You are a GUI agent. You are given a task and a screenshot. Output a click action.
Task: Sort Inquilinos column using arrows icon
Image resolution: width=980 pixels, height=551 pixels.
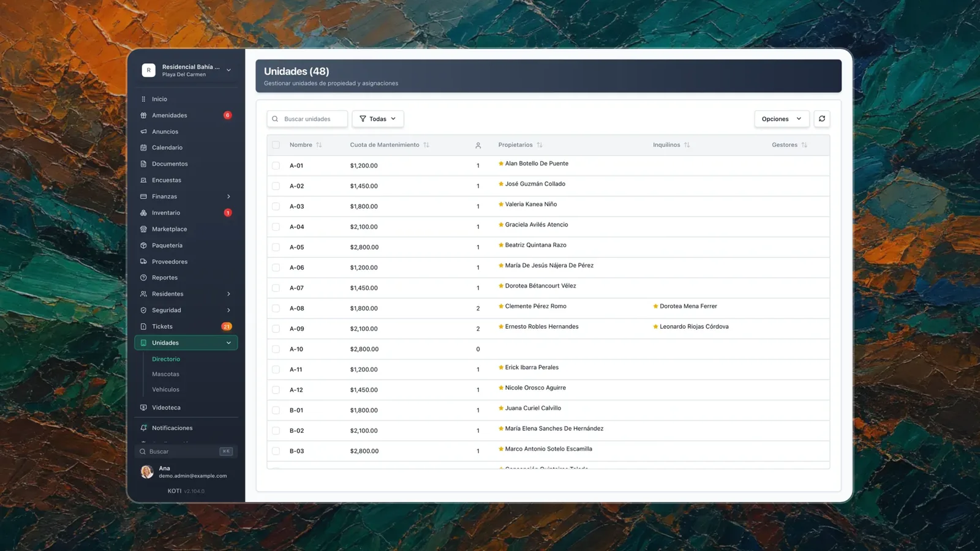[687, 145]
